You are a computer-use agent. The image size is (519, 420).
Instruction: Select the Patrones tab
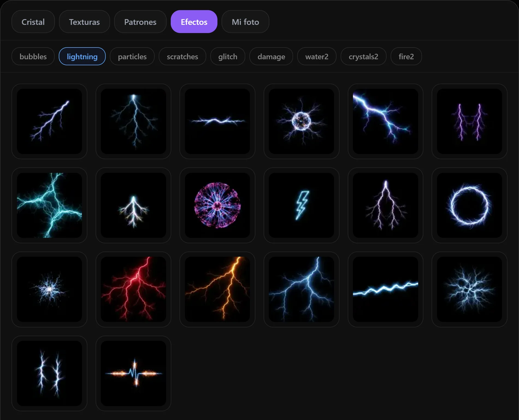tap(140, 22)
